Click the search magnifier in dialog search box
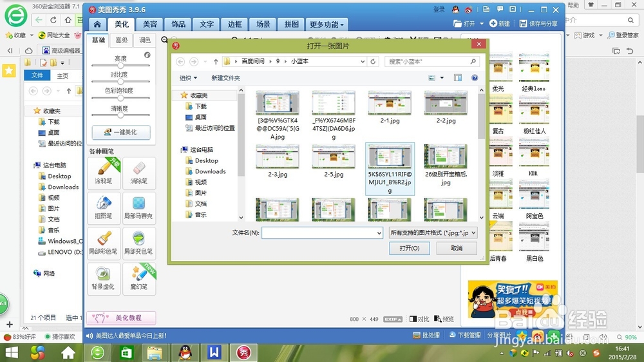644x362 pixels. pyautogui.click(x=473, y=61)
